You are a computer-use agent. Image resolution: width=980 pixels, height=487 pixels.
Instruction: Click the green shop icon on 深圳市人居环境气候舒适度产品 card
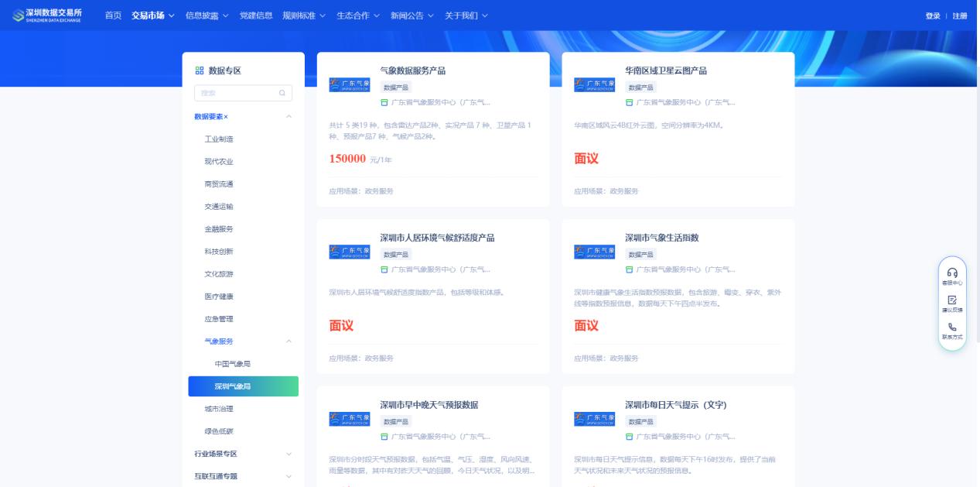coord(384,269)
